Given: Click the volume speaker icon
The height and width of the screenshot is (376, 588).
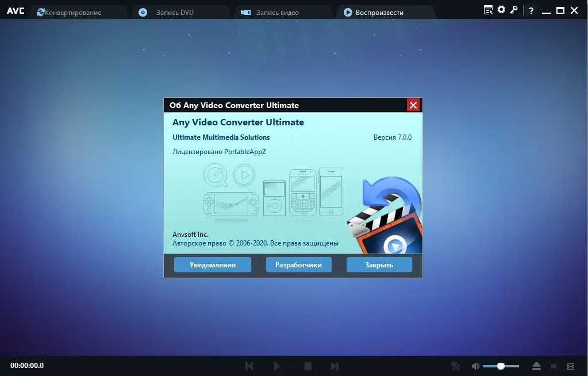Looking at the screenshot, I should pos(476,366).
